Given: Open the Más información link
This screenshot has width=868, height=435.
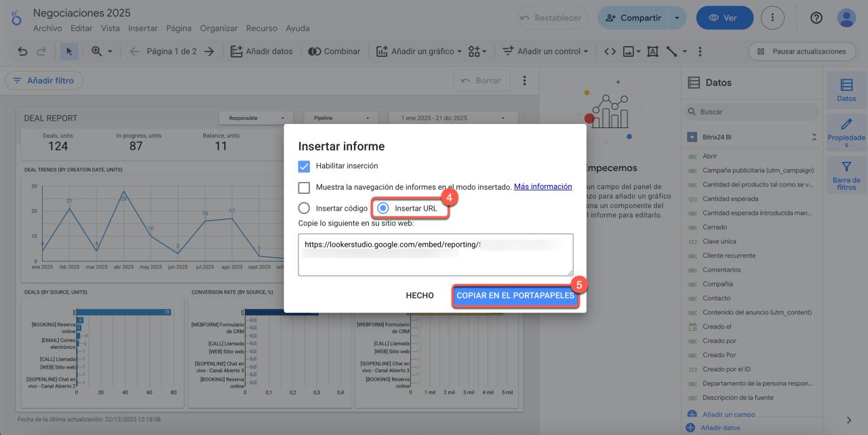Looking at the screenshot, I should tap(542, 187).
